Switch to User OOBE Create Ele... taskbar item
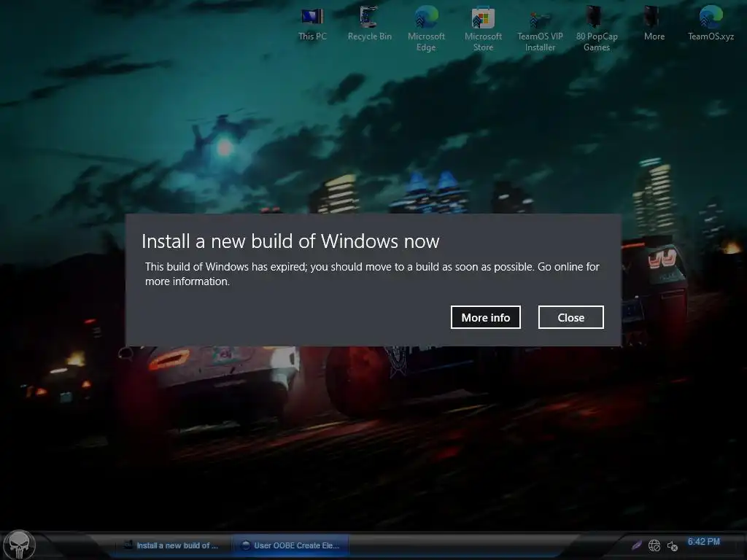The width and height of the screenshot is (747, 560). coord(290,545)
